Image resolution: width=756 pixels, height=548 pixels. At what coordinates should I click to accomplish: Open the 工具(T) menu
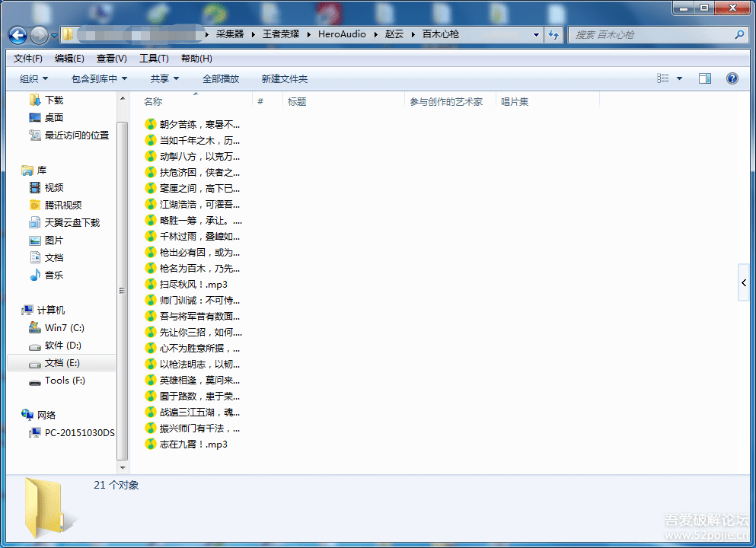pyautogui.click(x=153, y=59)
